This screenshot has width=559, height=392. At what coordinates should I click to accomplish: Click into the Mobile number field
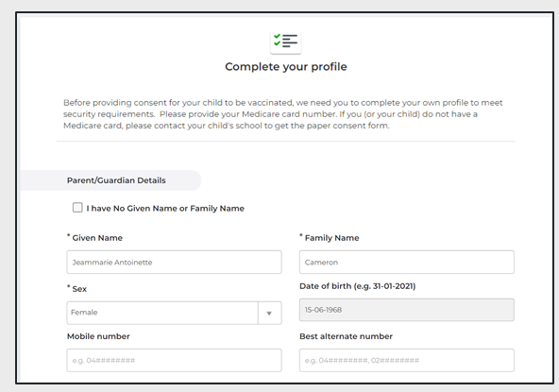pos(174,360)
